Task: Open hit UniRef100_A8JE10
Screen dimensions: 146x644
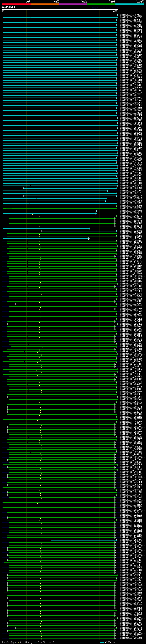Action: pyautogui.click(x=131, y=15)
